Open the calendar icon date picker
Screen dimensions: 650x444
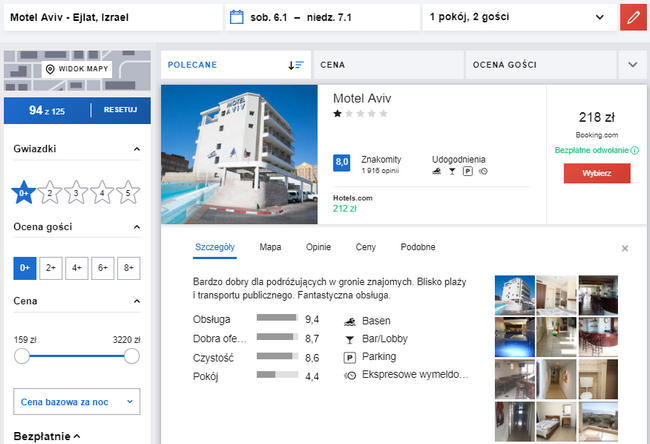tap(236, 17)
